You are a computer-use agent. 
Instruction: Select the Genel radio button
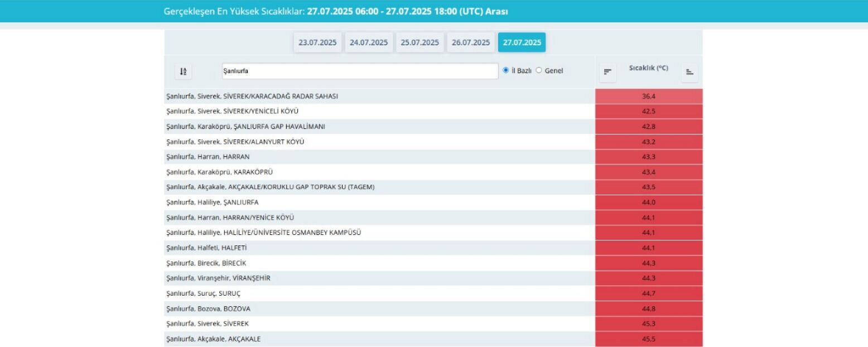pos(539,70)
